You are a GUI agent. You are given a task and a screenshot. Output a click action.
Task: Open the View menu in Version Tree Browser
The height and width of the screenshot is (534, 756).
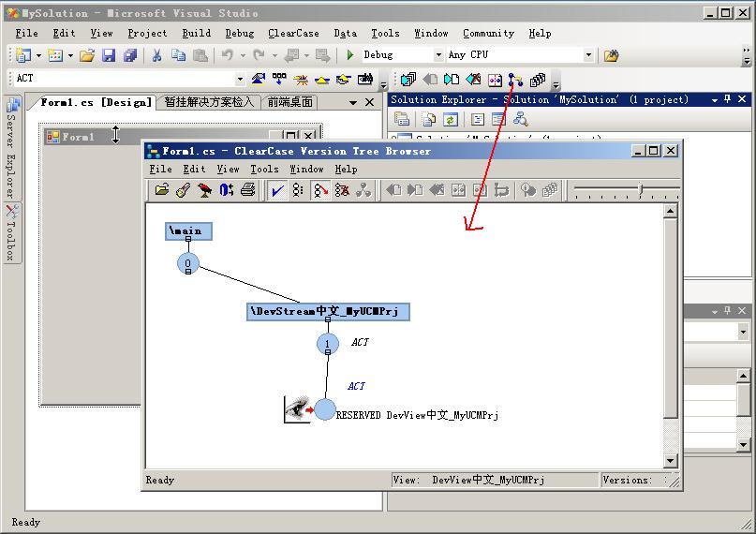pyautogui.click(x=228, y=170)
